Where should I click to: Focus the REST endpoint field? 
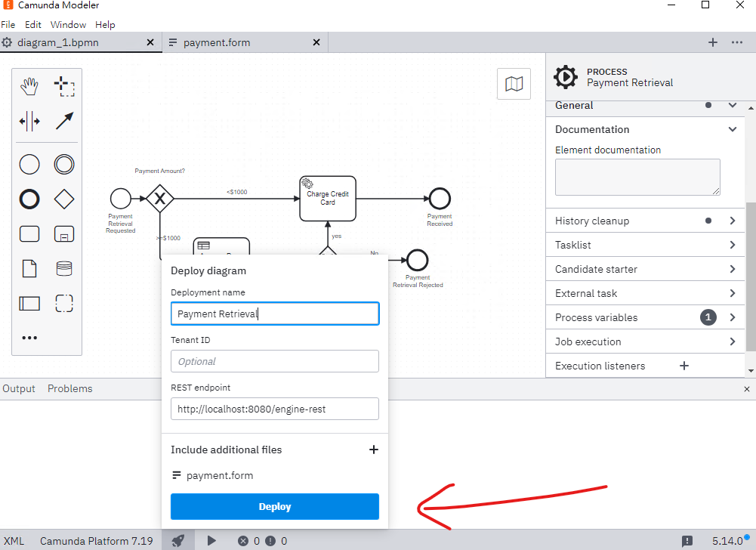[275, 409]
